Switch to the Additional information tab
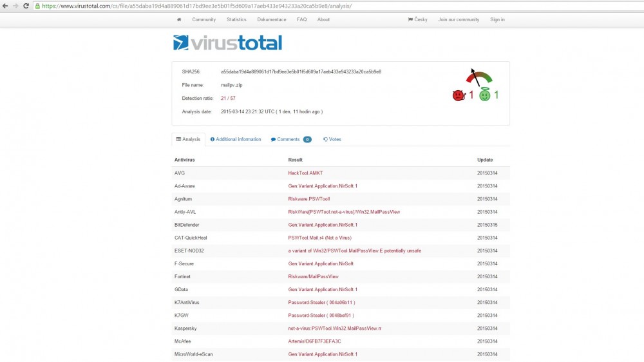Image resolution: width=644 pixels, height=362 pixels. click(x=236, y=139)
